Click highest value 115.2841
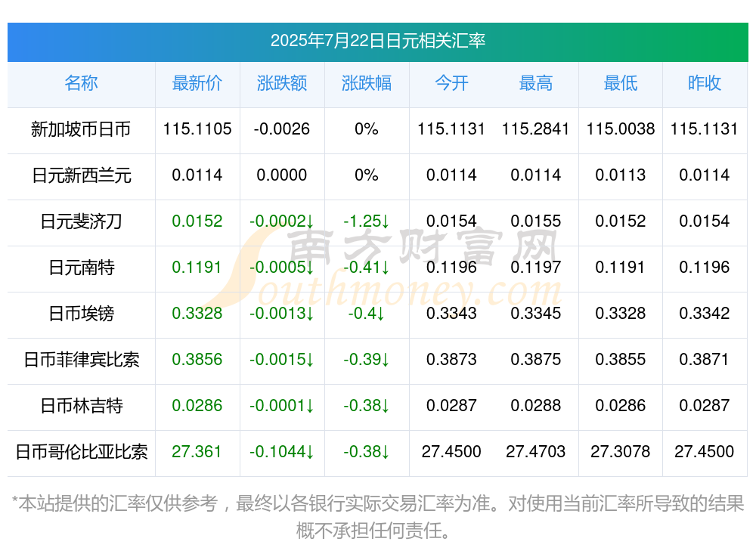756x554 pixels. tap(536, 129)
